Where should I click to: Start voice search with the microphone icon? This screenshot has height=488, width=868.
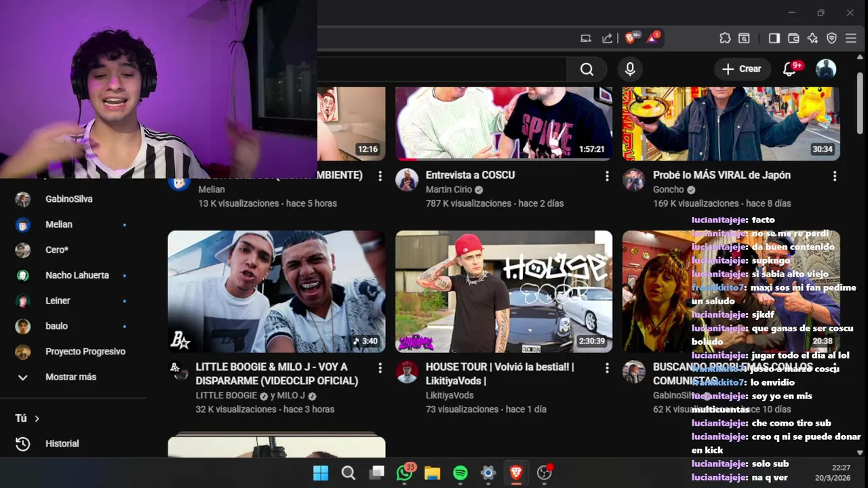630,69
